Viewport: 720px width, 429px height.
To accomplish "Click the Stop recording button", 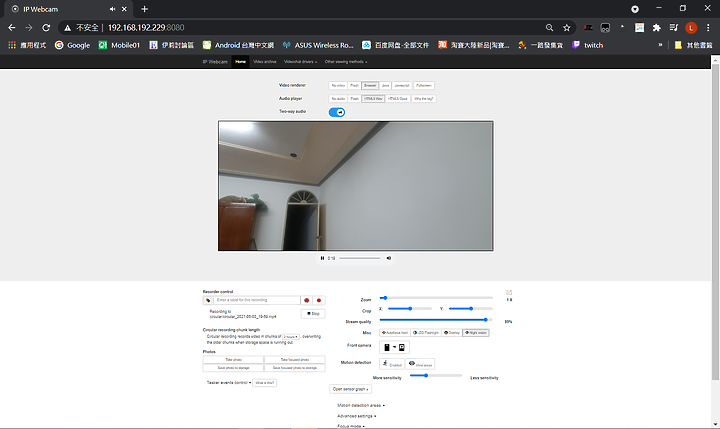I will click(313, 314).
